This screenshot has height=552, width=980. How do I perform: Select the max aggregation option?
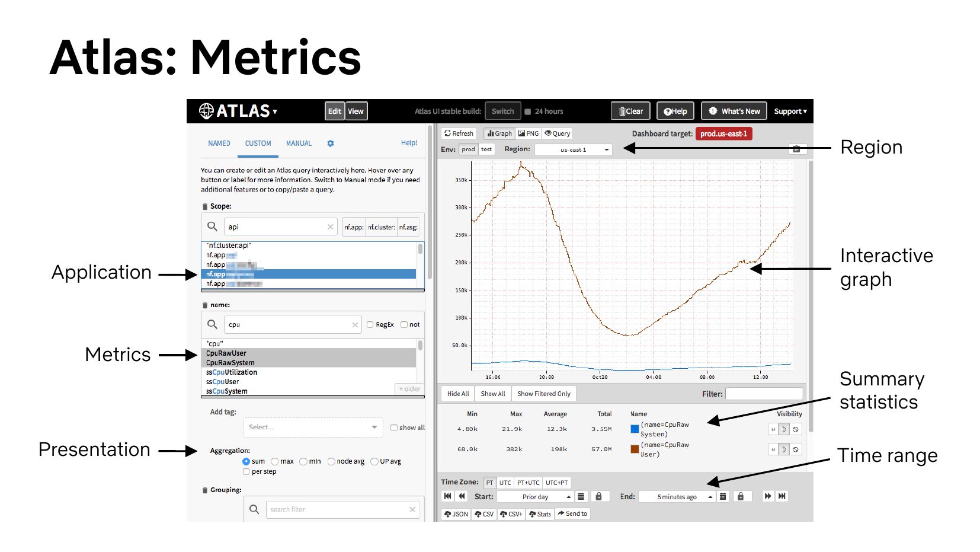coord(275,461)
